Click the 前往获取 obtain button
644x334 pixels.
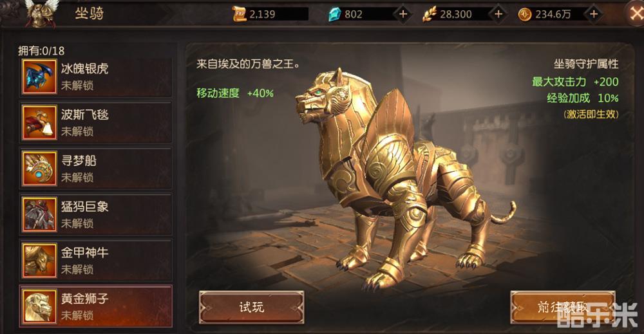pyautogui.click(x=563, y=308)
